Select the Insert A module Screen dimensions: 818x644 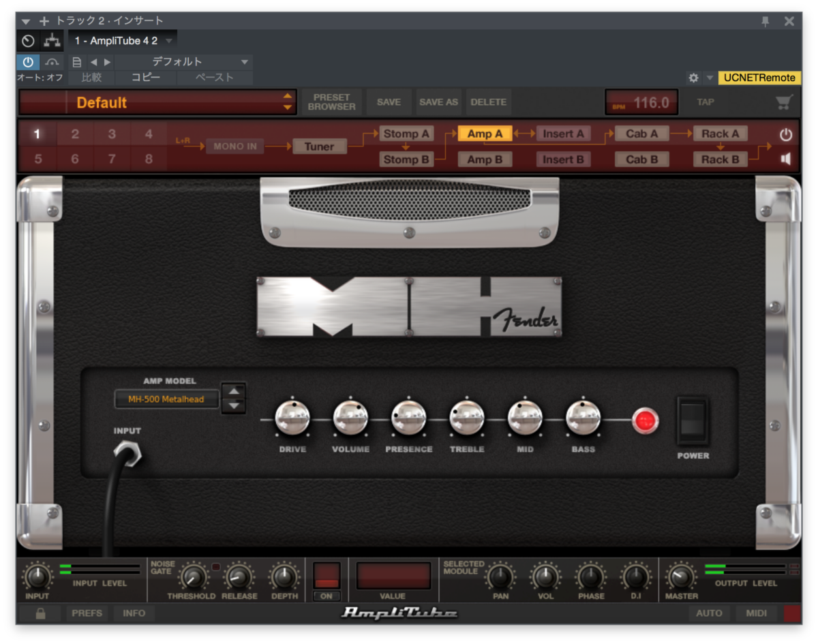point(563,134)
